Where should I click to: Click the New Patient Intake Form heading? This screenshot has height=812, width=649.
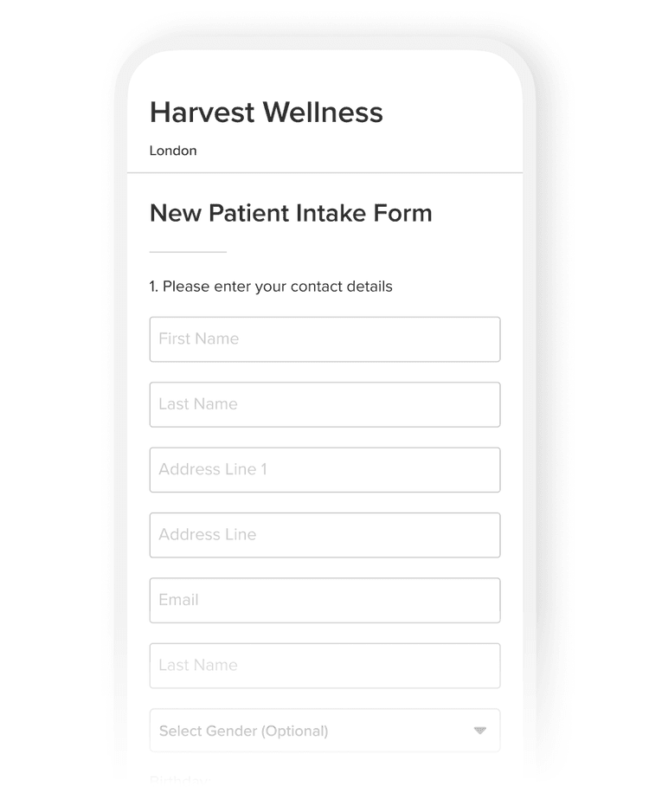291,213
